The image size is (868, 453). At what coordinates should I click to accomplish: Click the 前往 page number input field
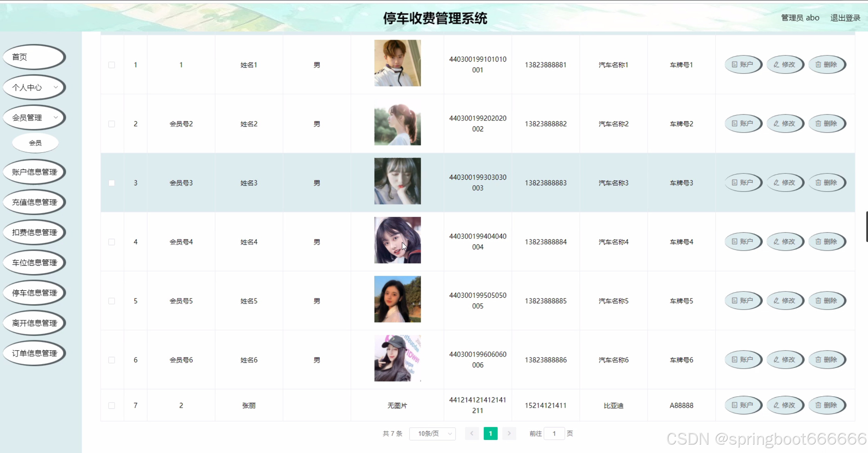tap(554, 434)
